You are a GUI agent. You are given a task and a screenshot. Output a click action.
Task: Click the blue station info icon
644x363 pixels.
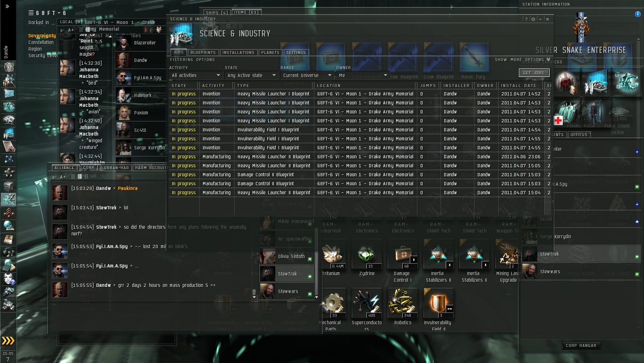click(638, 14)
